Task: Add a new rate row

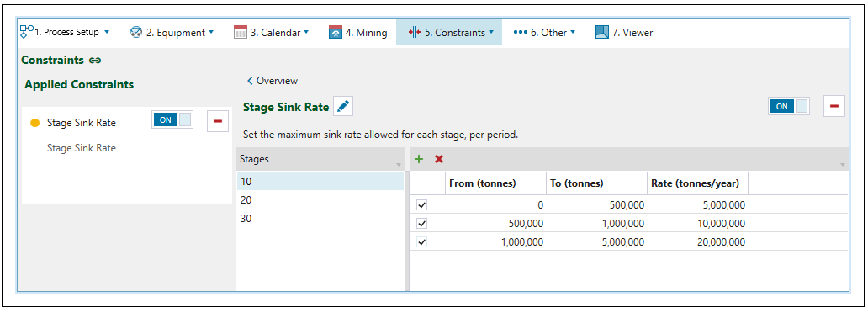Action: (419, 159)
